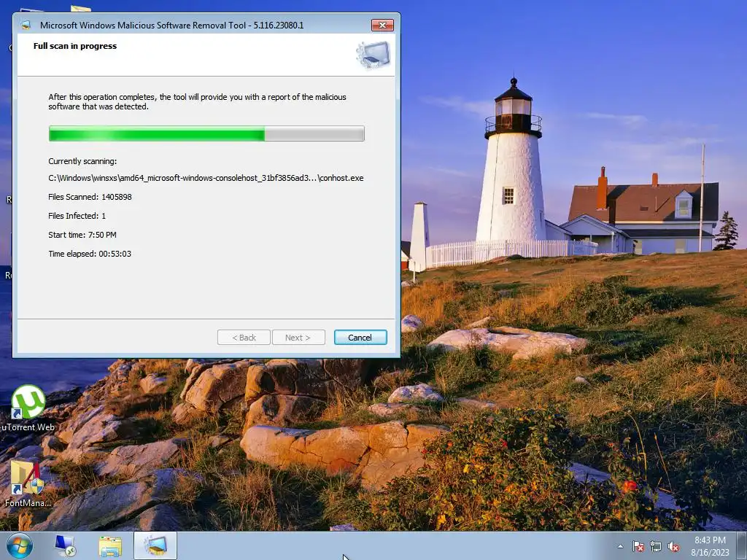The image size is (747, 560).
Task: Click the scan progress bar
Action: click(x=206, y=133)
